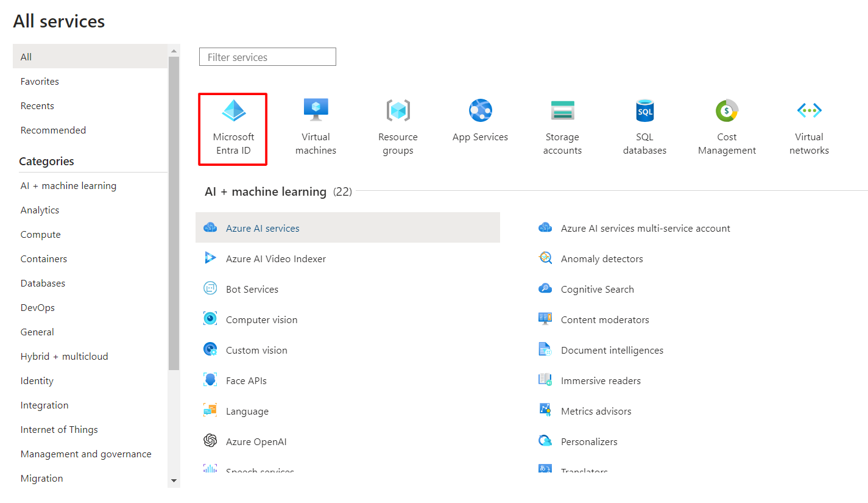Open the SQL databases icon
868x503 pixels.
click(x=644, y=110)
